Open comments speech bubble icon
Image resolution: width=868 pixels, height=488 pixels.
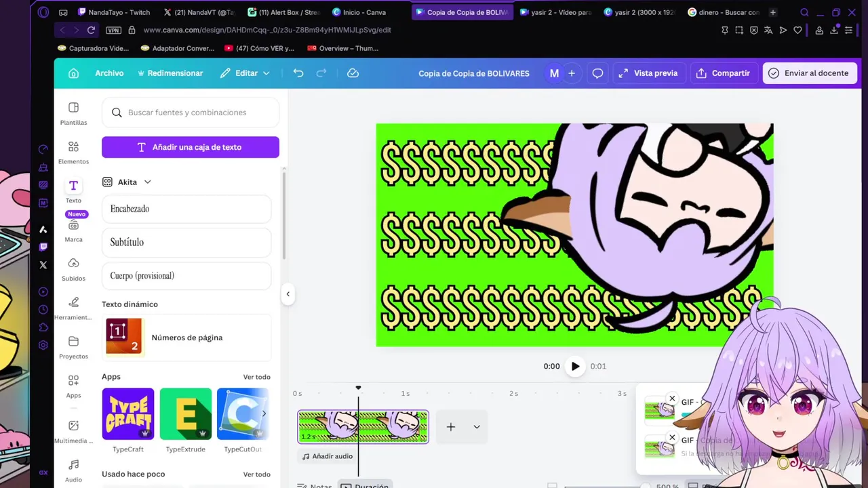click(x=597, y=73)
